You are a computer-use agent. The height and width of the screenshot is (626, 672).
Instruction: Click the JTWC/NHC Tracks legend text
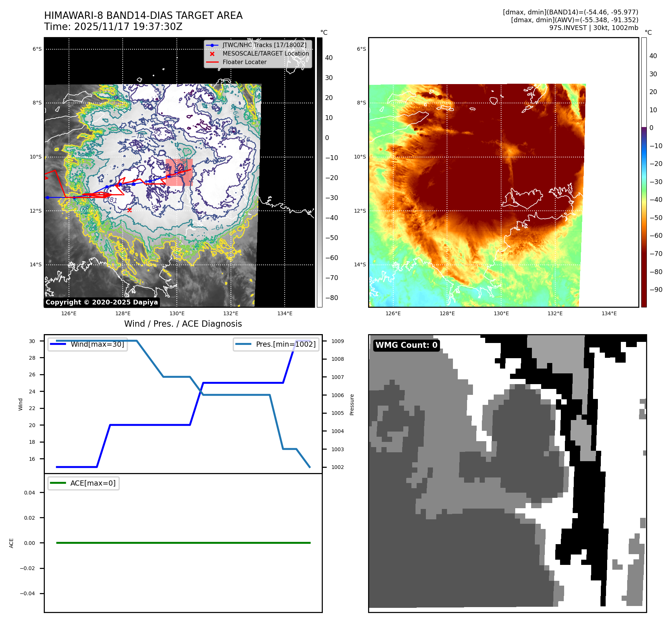[264, 45]
